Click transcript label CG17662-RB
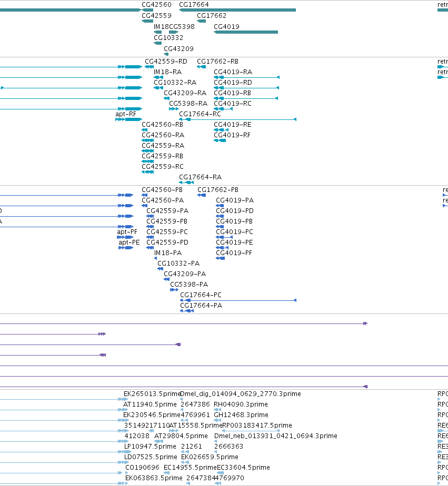The image size is (448, 486). coord(218,62)
